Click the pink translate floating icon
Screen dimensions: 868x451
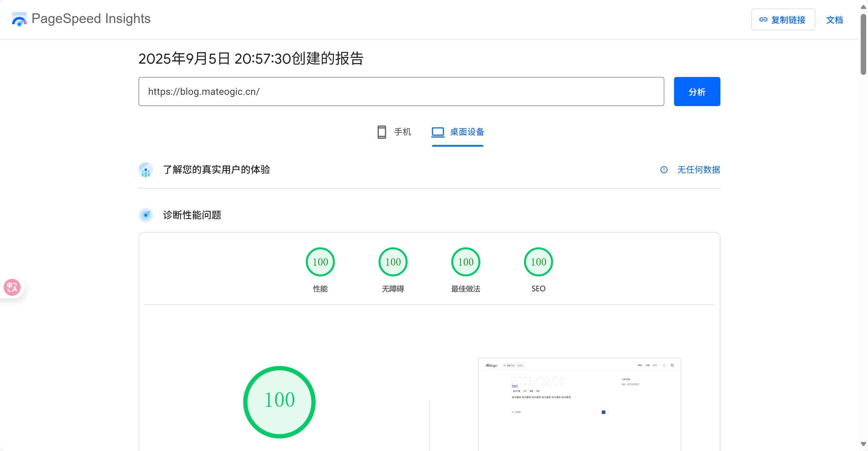click(12, 287)
